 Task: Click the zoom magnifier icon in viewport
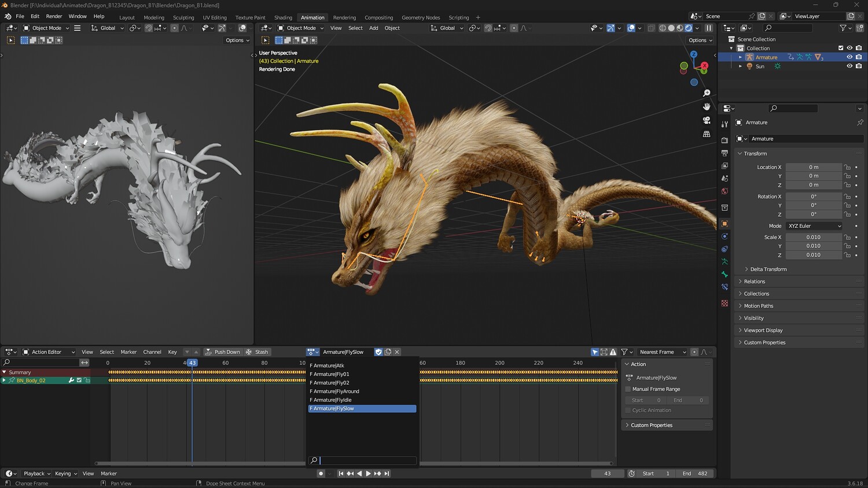(707, 93)
